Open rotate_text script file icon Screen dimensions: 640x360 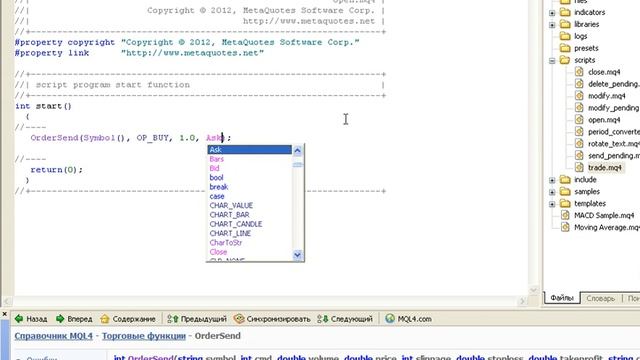[x=579, y=144]
